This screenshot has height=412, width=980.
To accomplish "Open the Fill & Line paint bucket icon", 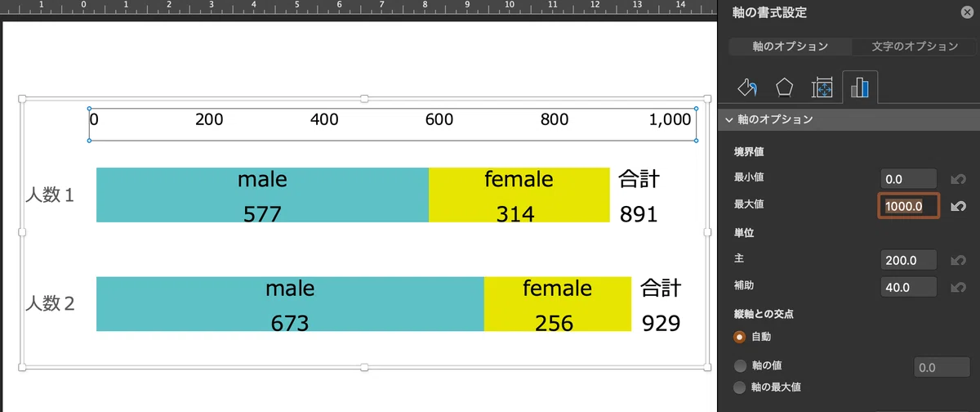I will [746, 87].
